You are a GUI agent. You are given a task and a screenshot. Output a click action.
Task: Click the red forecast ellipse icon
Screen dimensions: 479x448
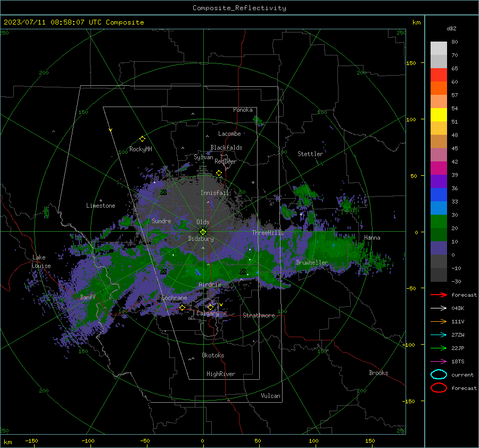[439, 388]
